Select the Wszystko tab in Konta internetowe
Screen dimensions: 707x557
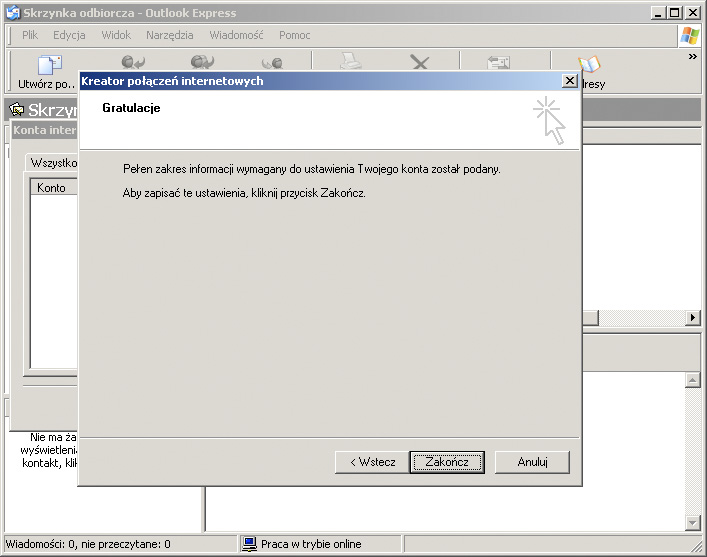53,162
